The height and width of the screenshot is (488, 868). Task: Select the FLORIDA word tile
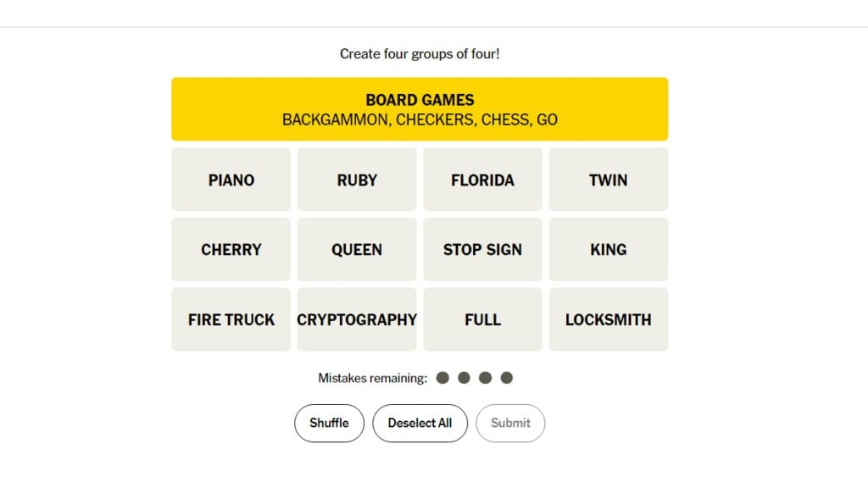(x=482, y=180)
